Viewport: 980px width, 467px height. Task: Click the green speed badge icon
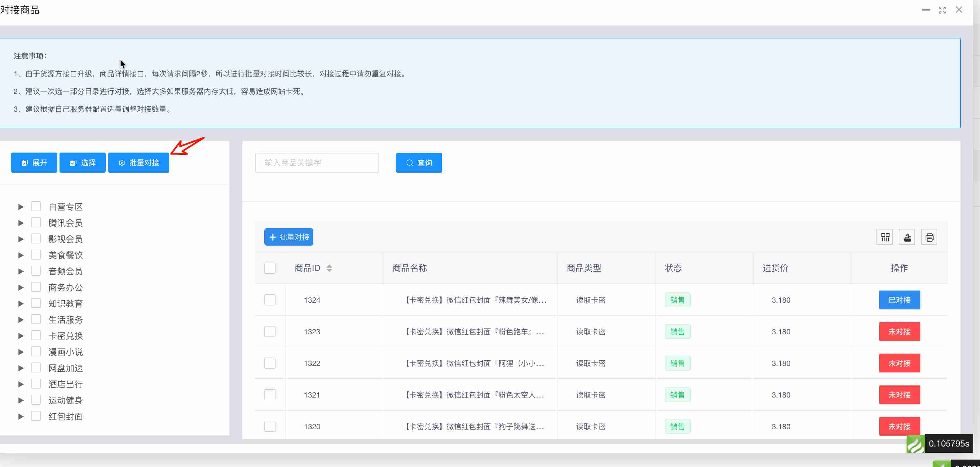(x=916, y=443)
